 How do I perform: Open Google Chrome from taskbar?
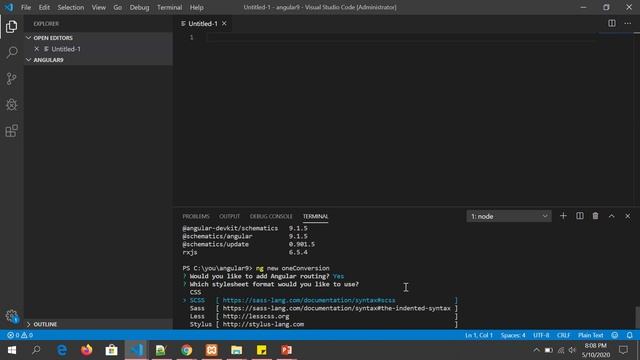[x=187, y=350]
